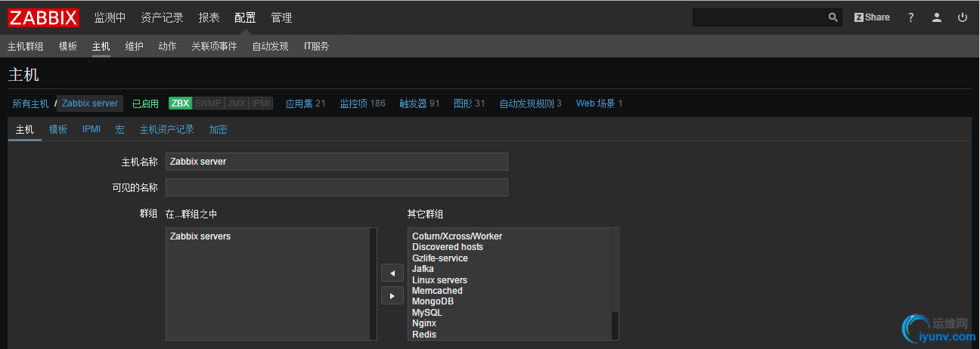
Task: Go to the 模板 submenu item
Action: coord(68,46)
